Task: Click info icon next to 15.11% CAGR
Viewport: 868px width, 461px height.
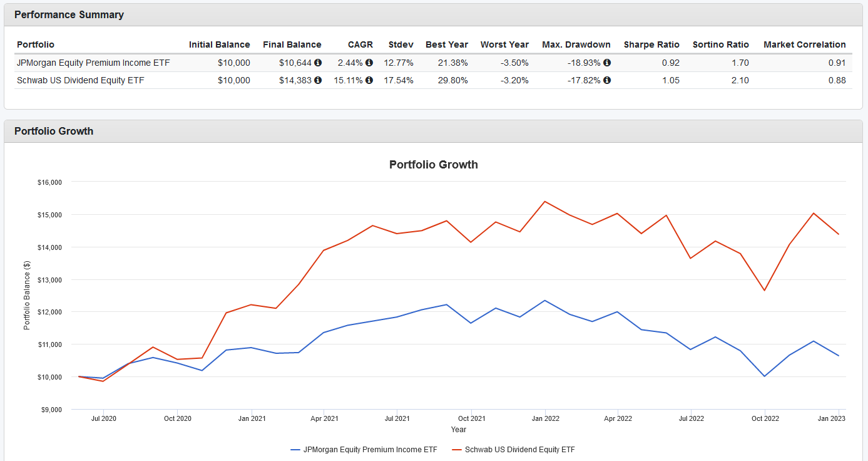Action: pyautogui.click(x=369, y=80)
